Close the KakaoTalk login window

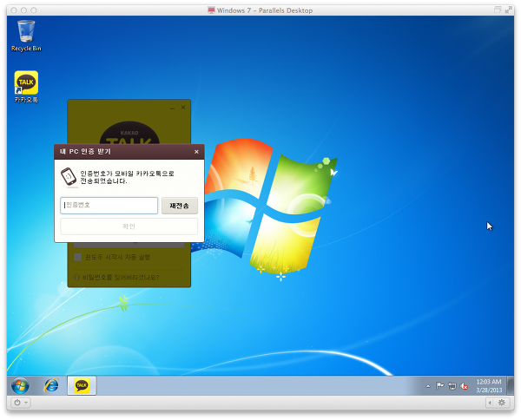(183, 108)
